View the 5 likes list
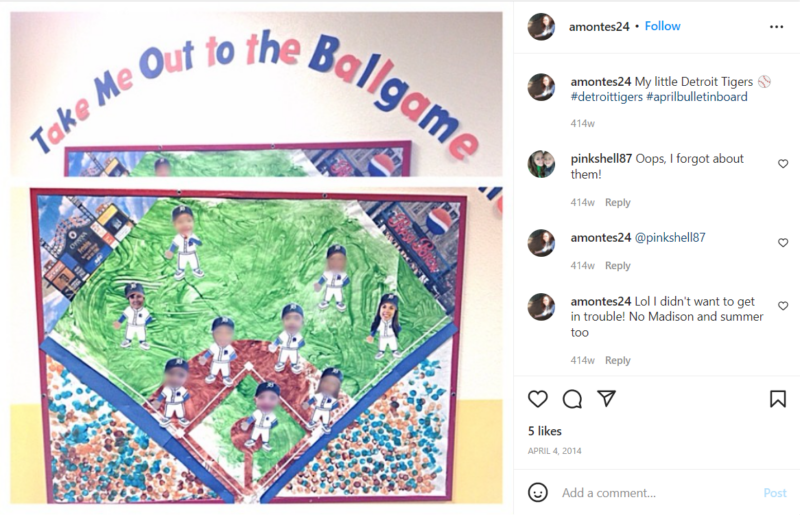The image size is (800, 515). 544,431
